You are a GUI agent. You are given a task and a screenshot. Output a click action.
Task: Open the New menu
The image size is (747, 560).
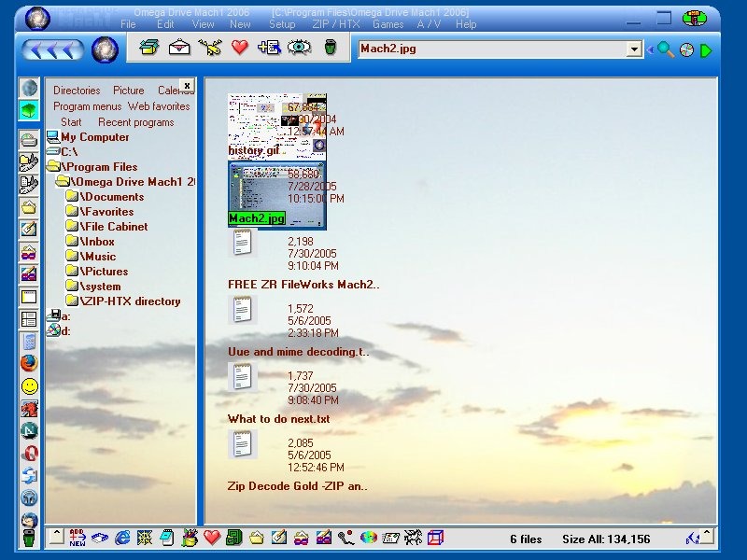(240, 24)
